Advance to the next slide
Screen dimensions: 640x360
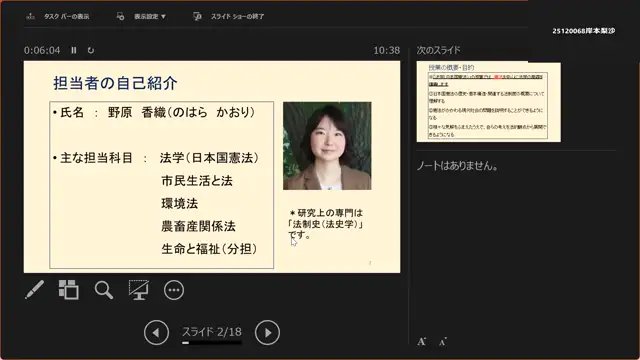pos(267,333)
